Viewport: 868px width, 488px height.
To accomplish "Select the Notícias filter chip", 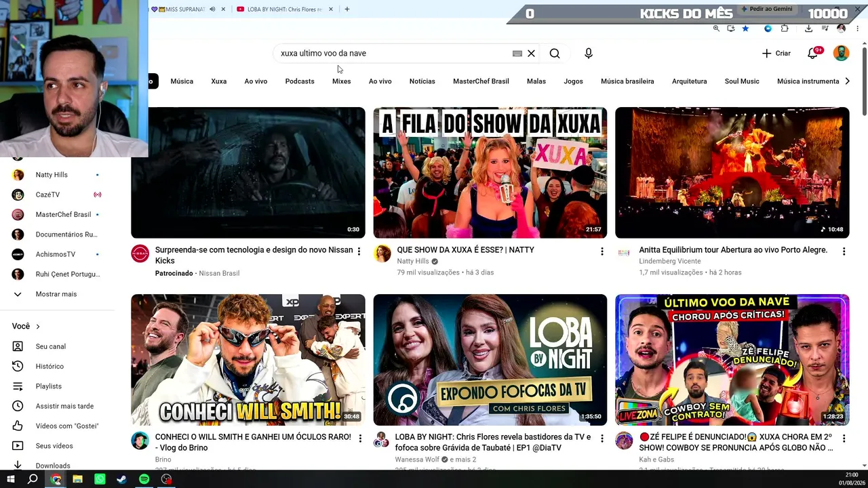I will click(x=422, y=81).
